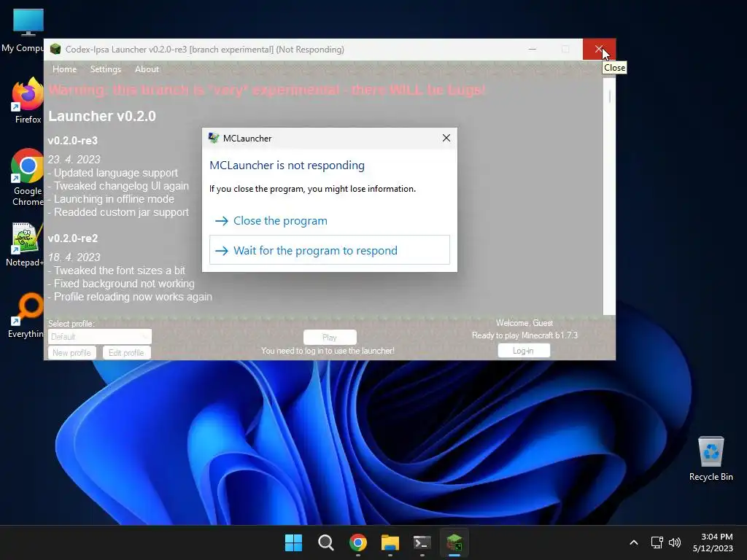Click the Edit profile button

[x=126, y=353]
